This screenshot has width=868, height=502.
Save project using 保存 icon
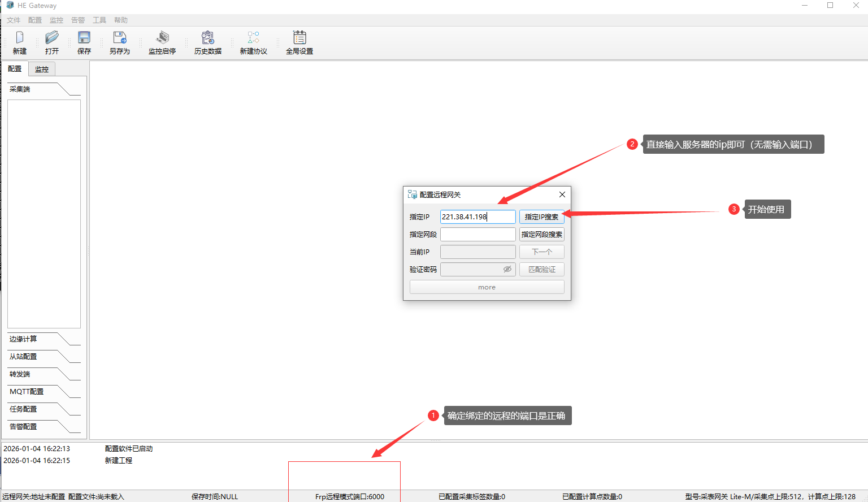(x=84, y=38)
